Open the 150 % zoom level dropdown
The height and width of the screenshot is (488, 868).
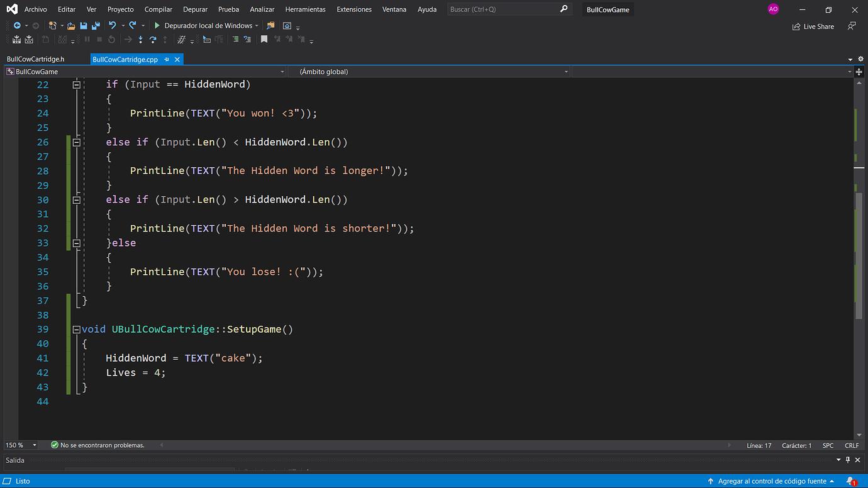point(34,445)
